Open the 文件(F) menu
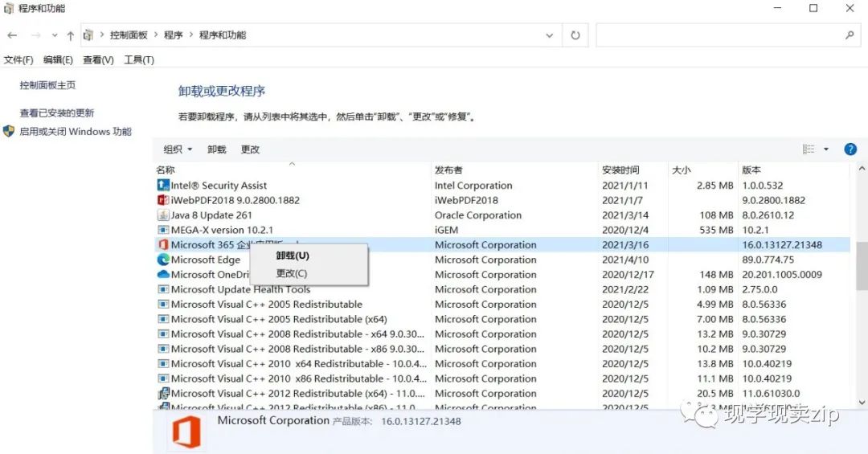The height and width of the screenshot is (454, 868). coord(18,59)
